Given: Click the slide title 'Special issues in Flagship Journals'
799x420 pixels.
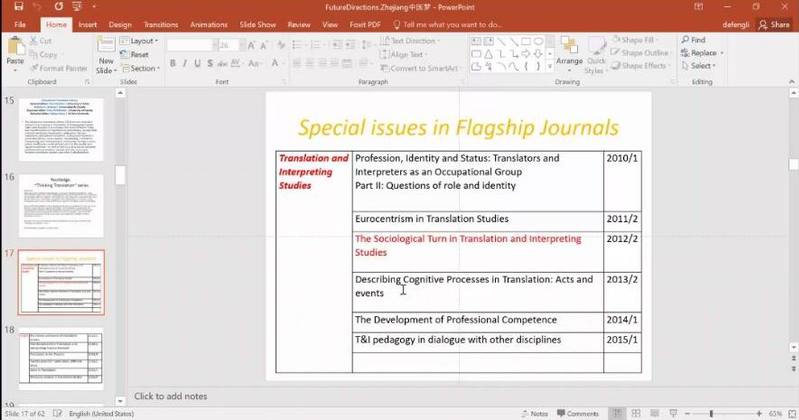Looking at the screenshot, I should point(458,127).
